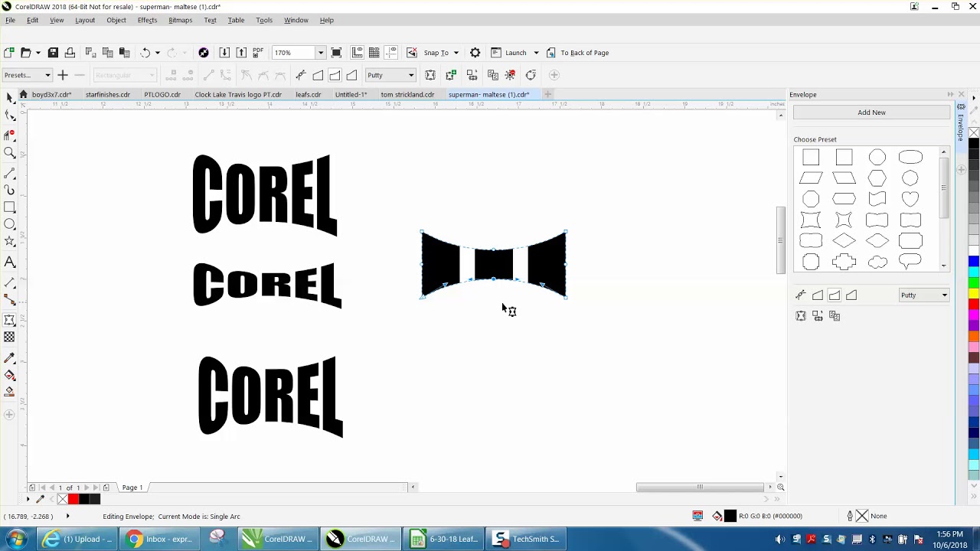
Task: Open Putty mapping dropdown in property bar
Action: click(x=390, y=75)
